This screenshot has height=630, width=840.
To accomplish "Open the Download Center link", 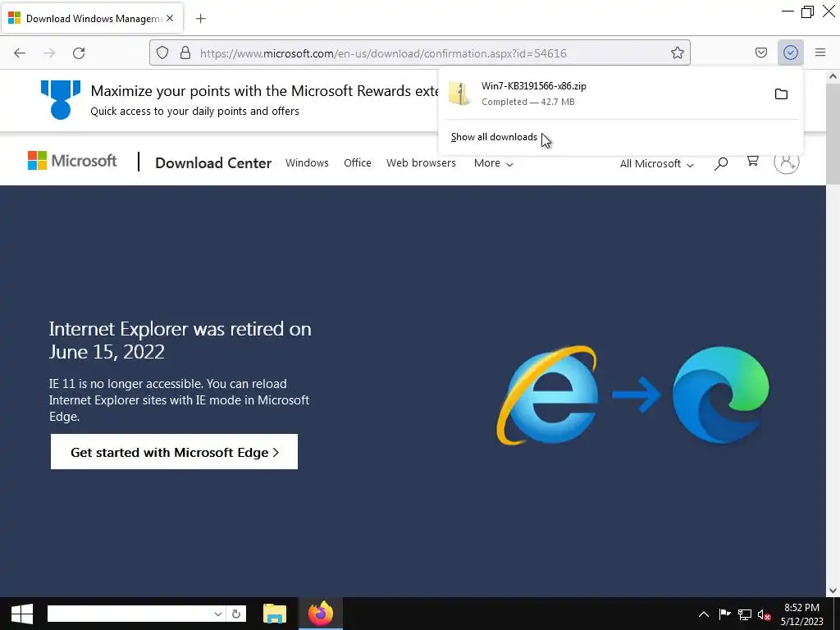I will (x=213, y=163).
